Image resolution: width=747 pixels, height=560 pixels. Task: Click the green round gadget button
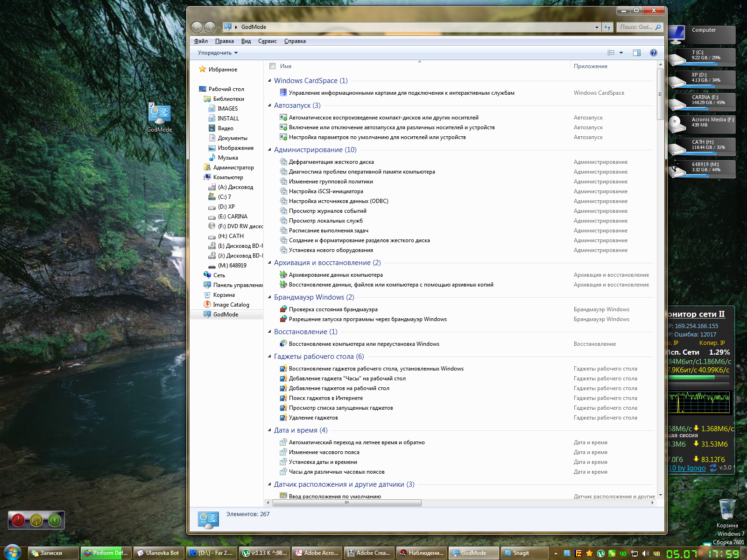[x=55, y=520]
